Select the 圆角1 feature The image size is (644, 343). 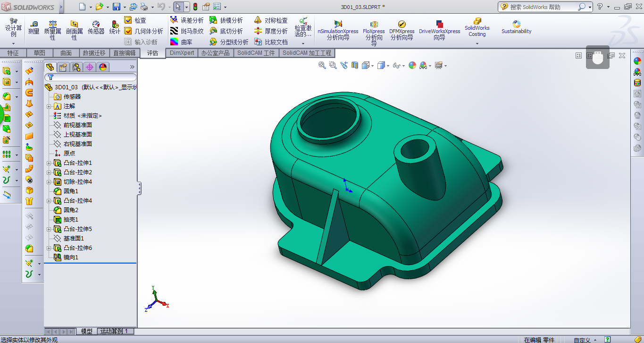click(x=66, y=191)
